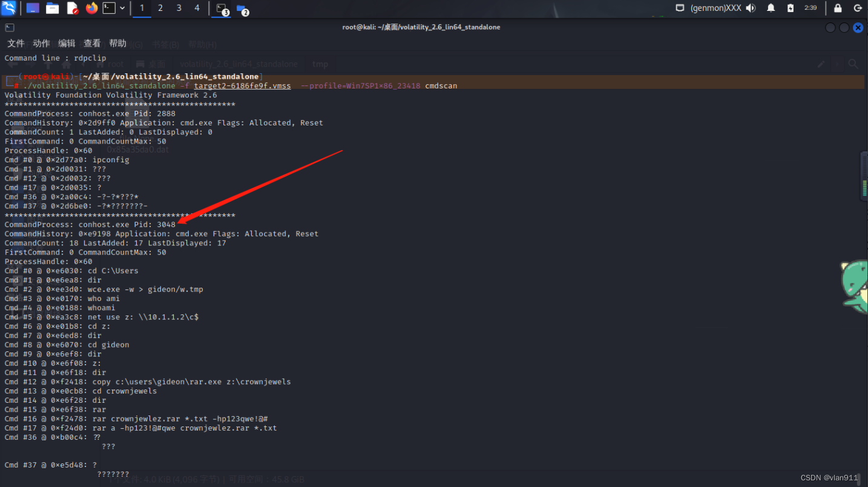The height and width of the screenshot is (487, 868).
Task: Switch to workspace 4
Action: [x=197, y=8]
